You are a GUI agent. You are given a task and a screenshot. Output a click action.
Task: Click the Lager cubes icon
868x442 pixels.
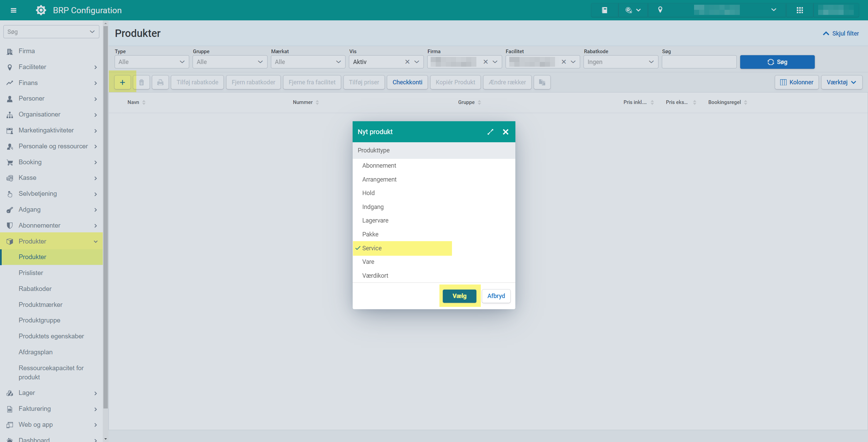point(10,393)
